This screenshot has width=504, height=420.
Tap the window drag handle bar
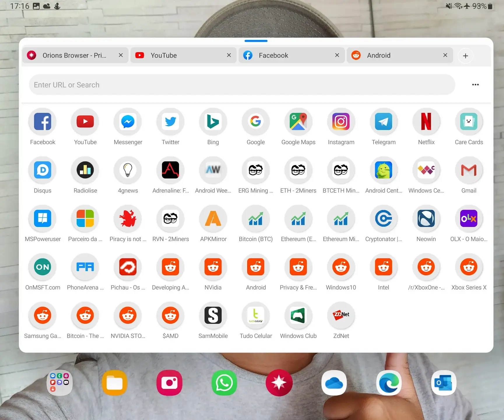pos(256,41)
